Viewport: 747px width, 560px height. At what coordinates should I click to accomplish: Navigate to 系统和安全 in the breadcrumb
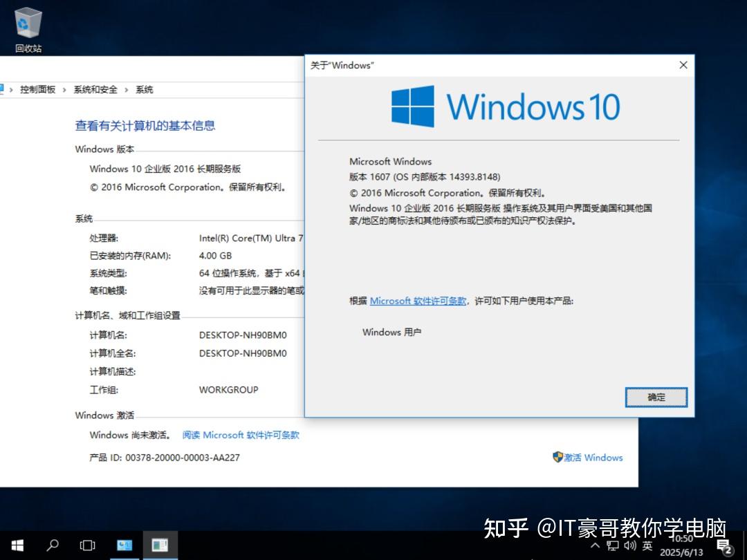95,88
